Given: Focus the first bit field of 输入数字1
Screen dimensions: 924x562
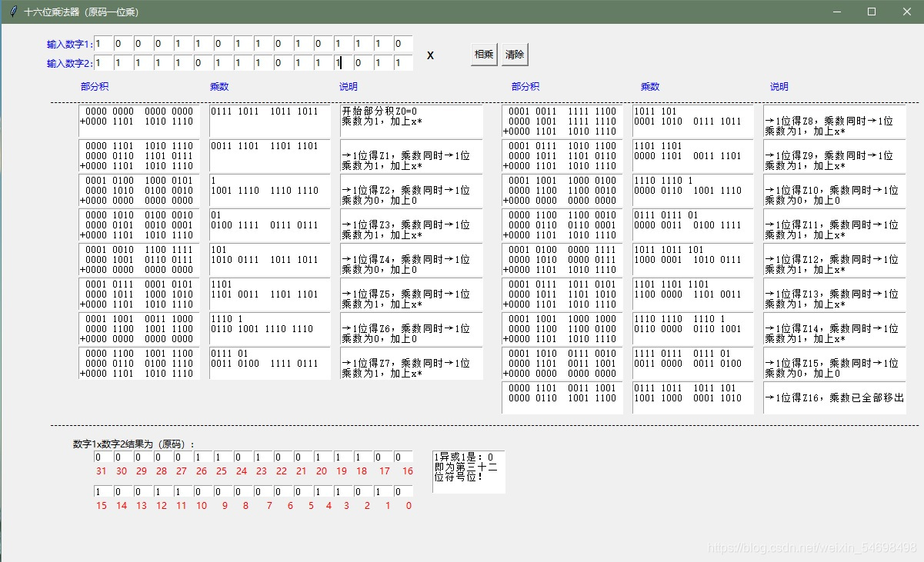Looking at the screenshot, I should 104,44.
